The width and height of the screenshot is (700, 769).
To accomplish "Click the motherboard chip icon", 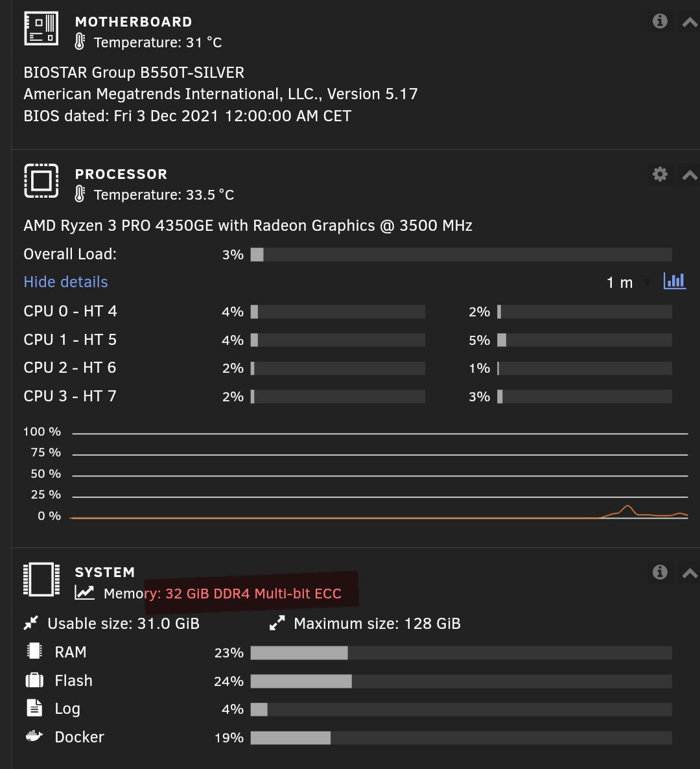I will coord(41,29).
